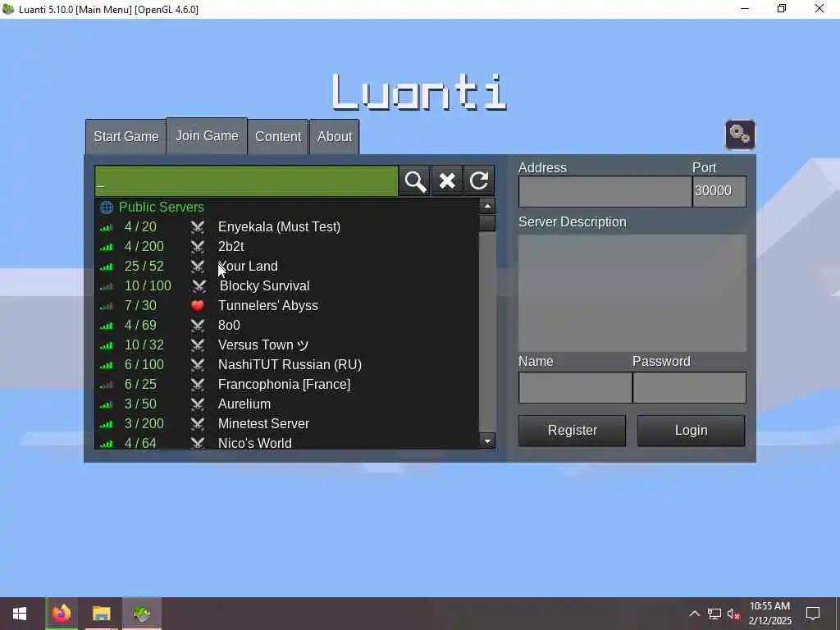Select the Blocky Survival server
The width and height of the screenshot is (840, 630).
(x=287, y=286)
